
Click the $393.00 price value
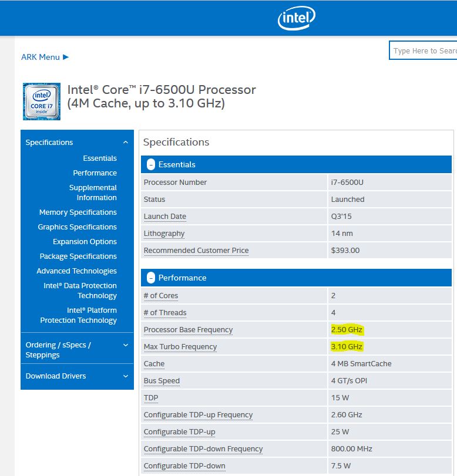(345, 251)
